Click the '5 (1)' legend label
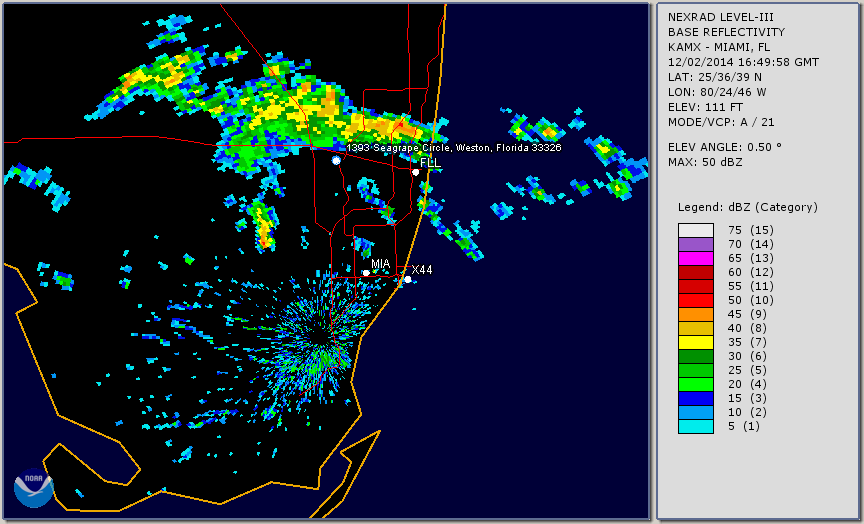 pos(743,426)
